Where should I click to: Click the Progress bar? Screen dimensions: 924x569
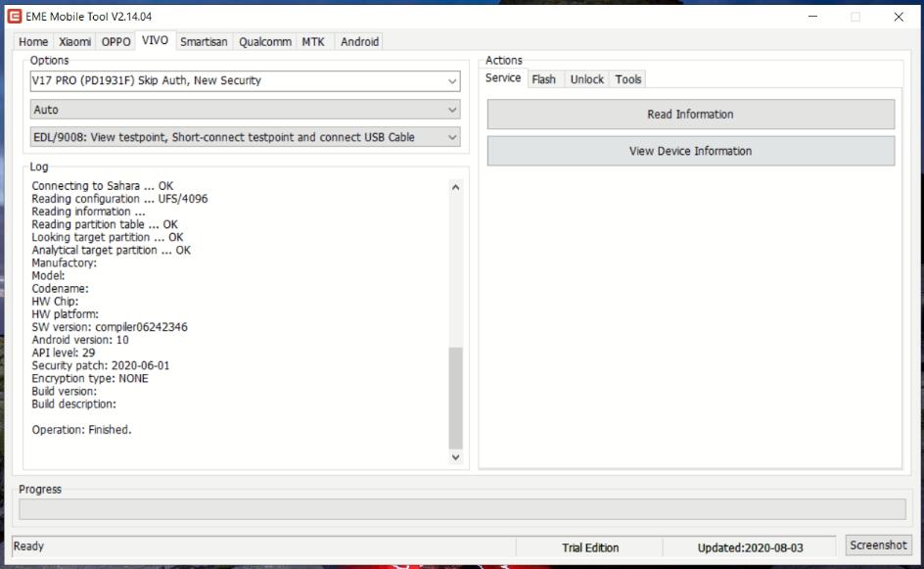(x=463, y=509)
